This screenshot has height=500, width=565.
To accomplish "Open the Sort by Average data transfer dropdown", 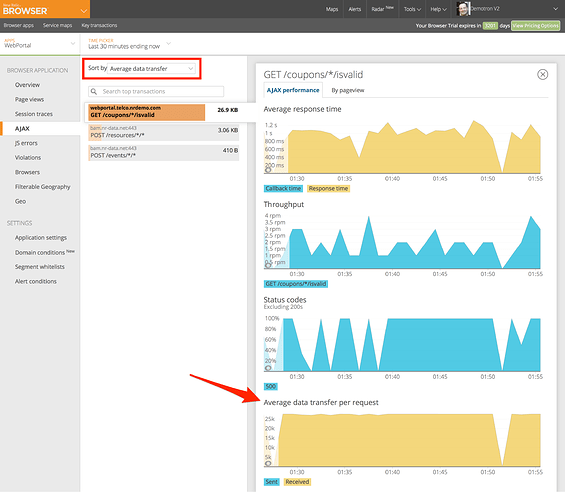I will (152, 68).
